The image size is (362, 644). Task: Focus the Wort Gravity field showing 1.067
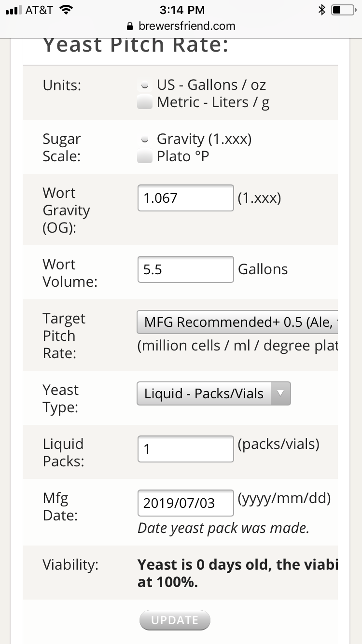186,198
